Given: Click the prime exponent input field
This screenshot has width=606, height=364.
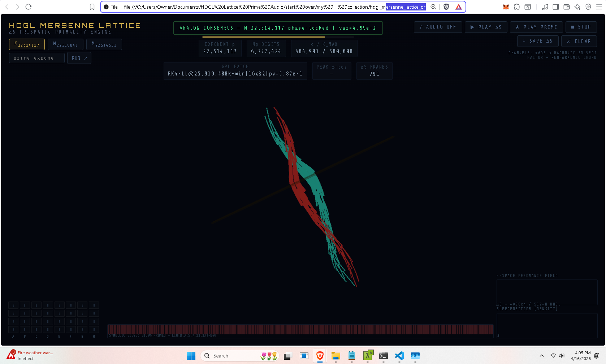Looking at the screenshot, I should click(x=36, y=58).
